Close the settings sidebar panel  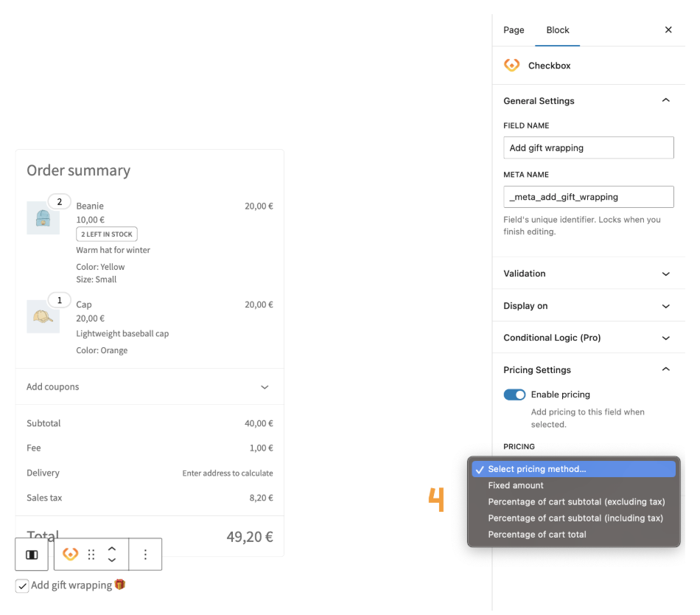[x=668, y=30]
